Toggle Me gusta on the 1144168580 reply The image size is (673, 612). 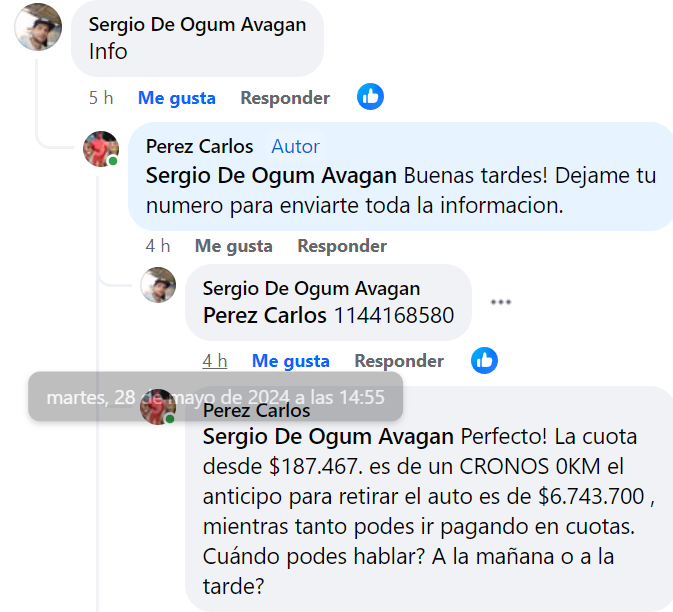click(x=291, y=361)
